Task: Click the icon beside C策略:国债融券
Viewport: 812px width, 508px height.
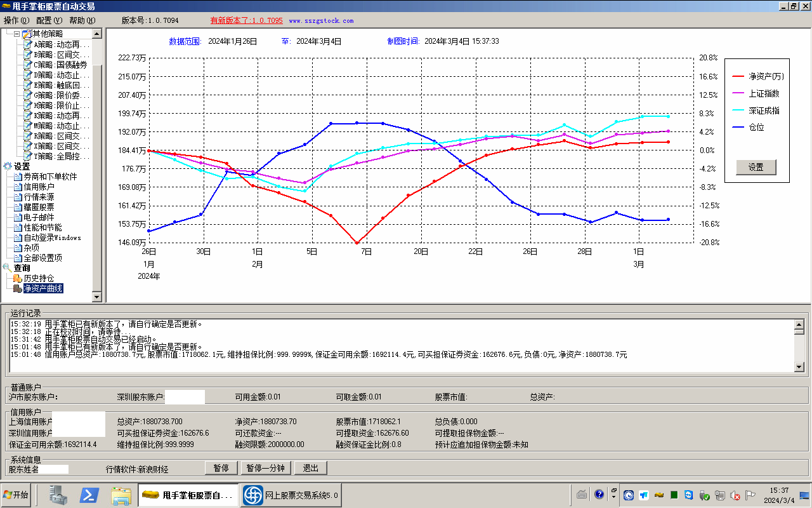Action: tap(28, 65)
